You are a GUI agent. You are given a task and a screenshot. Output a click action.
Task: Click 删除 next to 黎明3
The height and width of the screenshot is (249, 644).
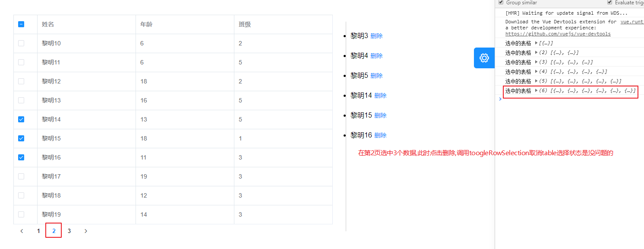click(376, 35)
